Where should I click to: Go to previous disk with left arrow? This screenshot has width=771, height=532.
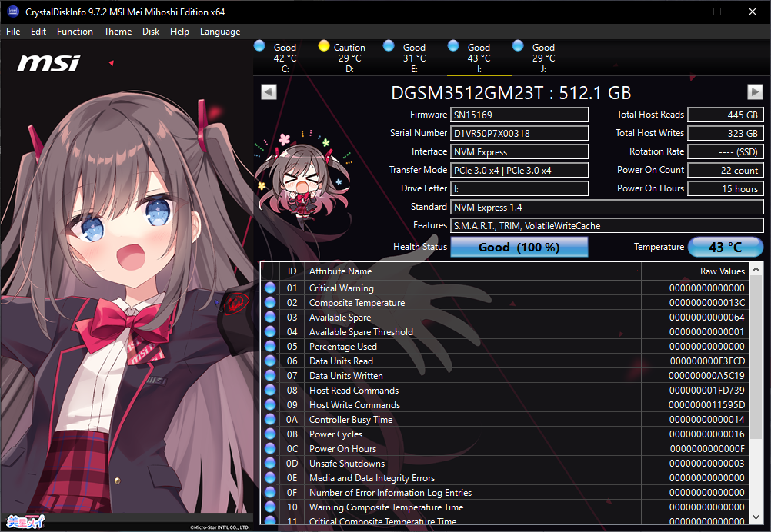269,91
